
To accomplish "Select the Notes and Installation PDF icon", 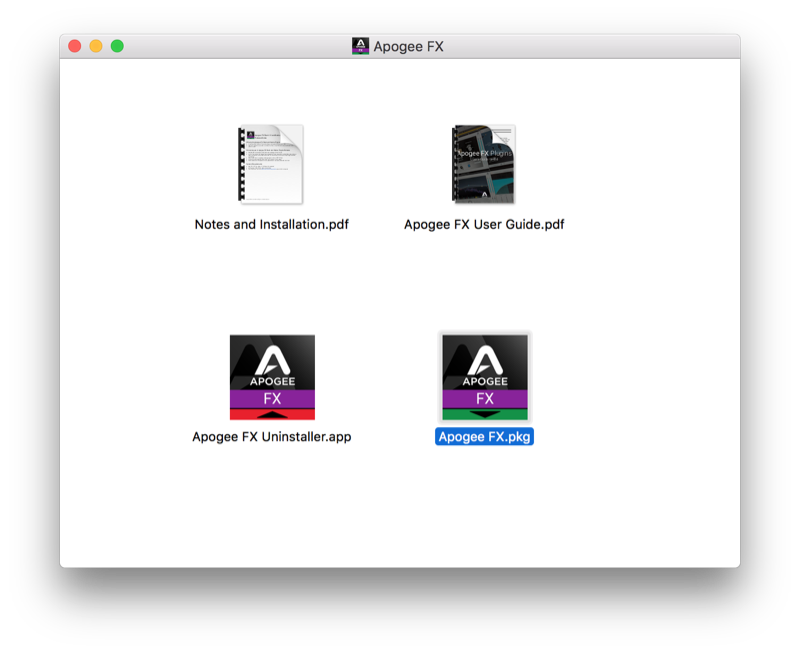I will [271, 164].
